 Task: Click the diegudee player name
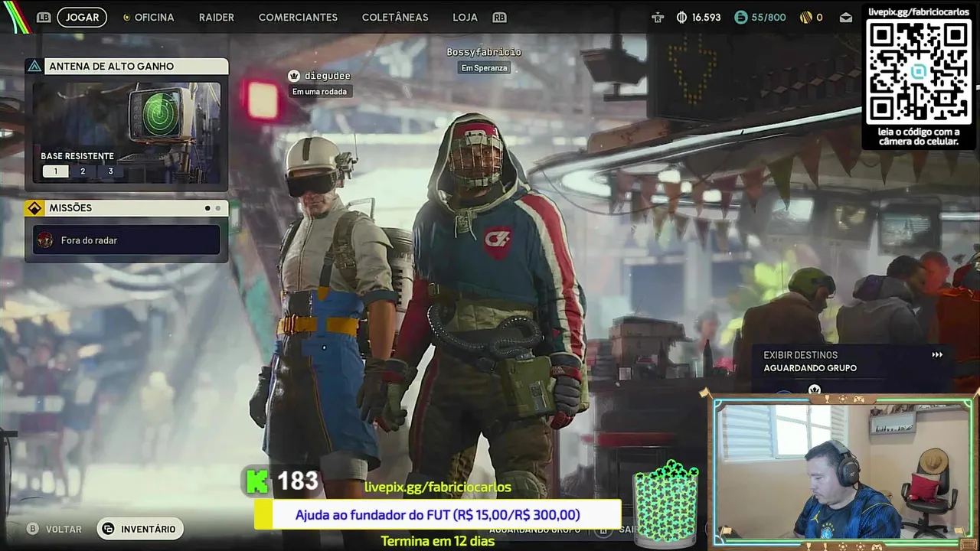[x=327, y=76]
